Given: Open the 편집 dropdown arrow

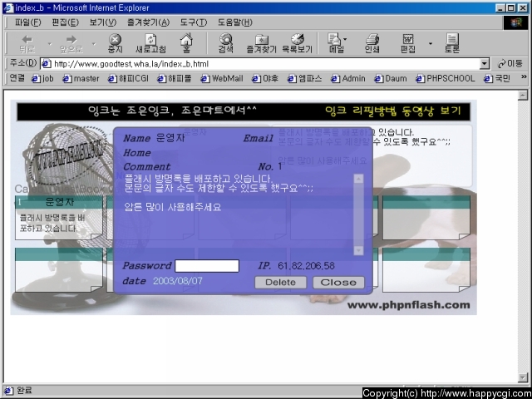Looking at the screenshot, I should click(431, 44).
